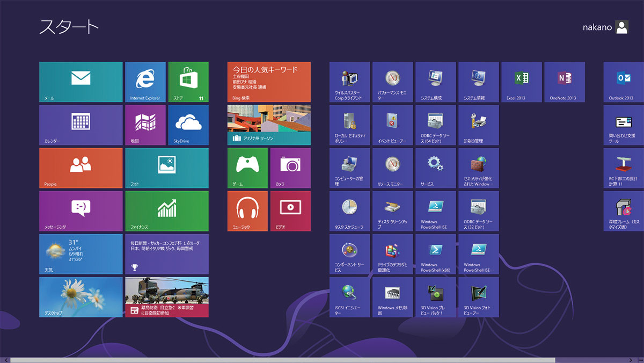Open Windows メモリ診断 tile
Viewport: 644px width, 363px height.
[393, 296]
